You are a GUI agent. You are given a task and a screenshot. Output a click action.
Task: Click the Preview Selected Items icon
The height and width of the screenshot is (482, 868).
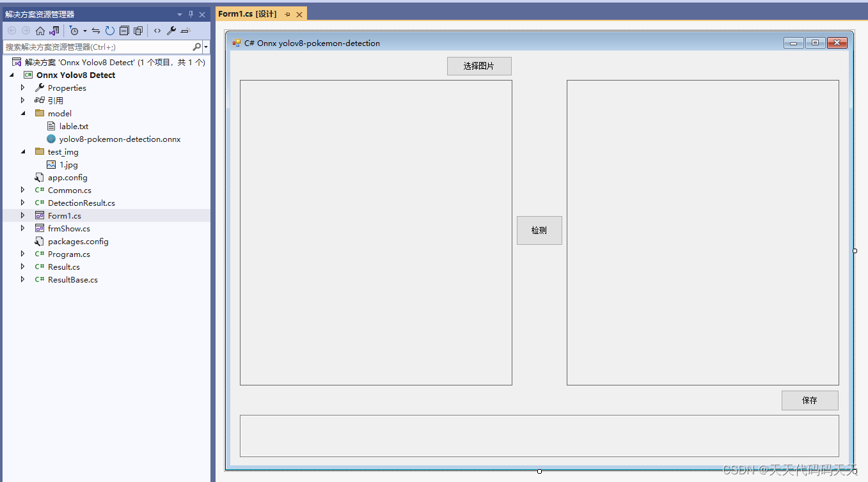(185, 31)
